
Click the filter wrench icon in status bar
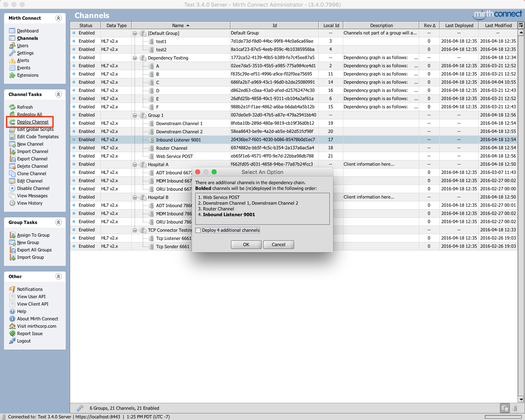80,408
